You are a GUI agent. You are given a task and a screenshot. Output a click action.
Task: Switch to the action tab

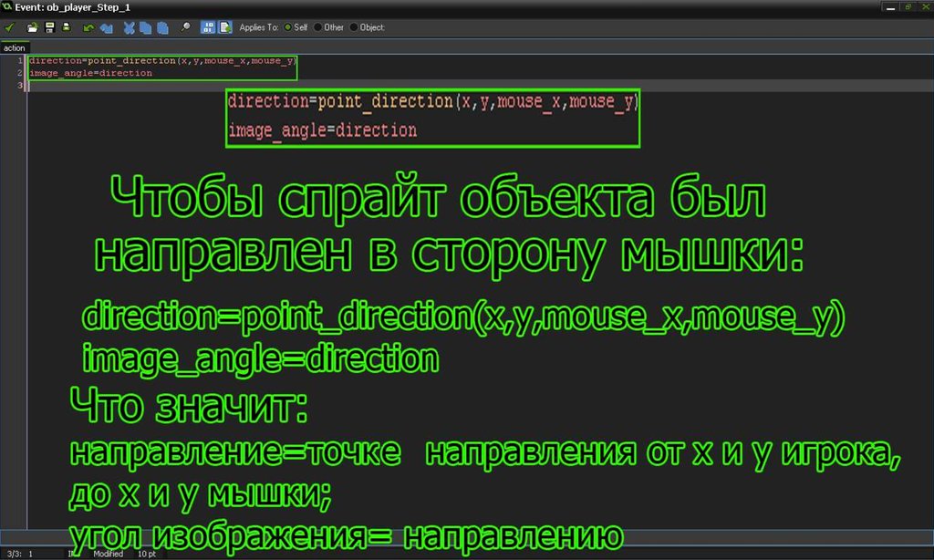click(15, 47)
